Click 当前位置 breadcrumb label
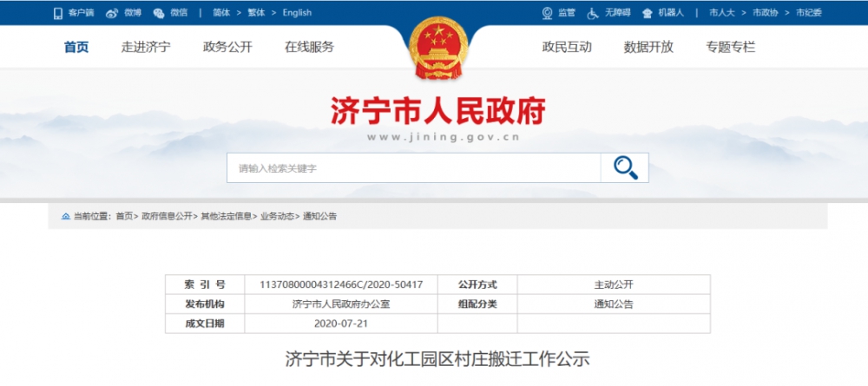This screenshot has width=868, height=386. pos(93,216)
